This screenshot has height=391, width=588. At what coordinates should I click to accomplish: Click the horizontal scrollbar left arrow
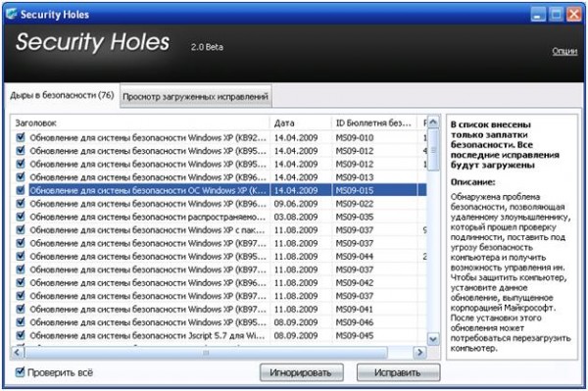coord(17,353)
